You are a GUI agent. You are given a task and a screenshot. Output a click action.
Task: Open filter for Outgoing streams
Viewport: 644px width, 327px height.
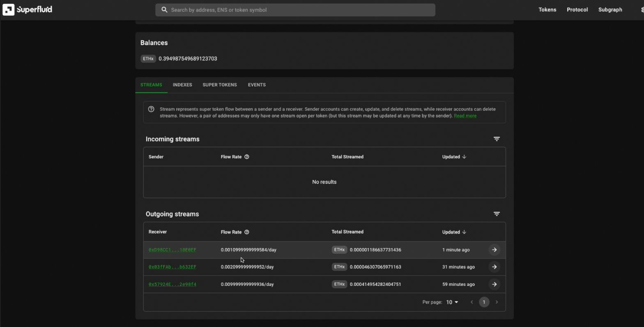(x=497, y=214)
